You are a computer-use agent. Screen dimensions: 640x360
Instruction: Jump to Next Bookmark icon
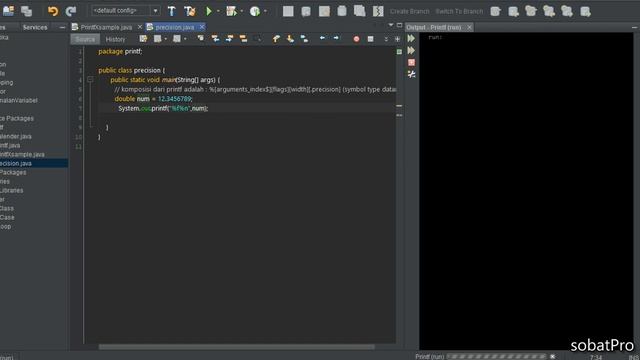tap(290, 39)
